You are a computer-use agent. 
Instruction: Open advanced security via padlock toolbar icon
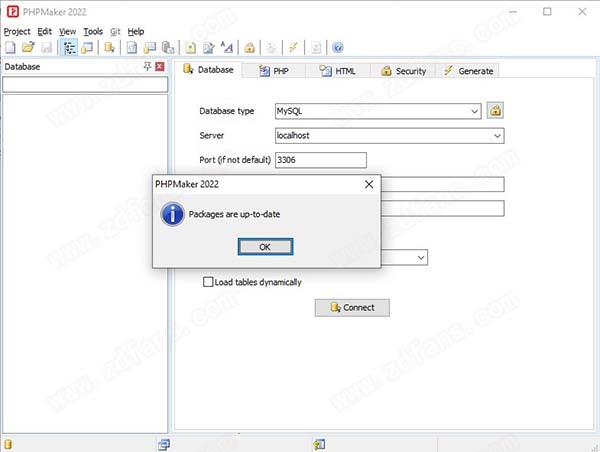249,48
